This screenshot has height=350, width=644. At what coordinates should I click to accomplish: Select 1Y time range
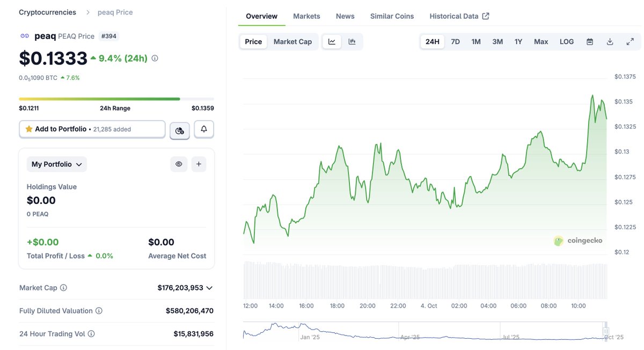518,41
